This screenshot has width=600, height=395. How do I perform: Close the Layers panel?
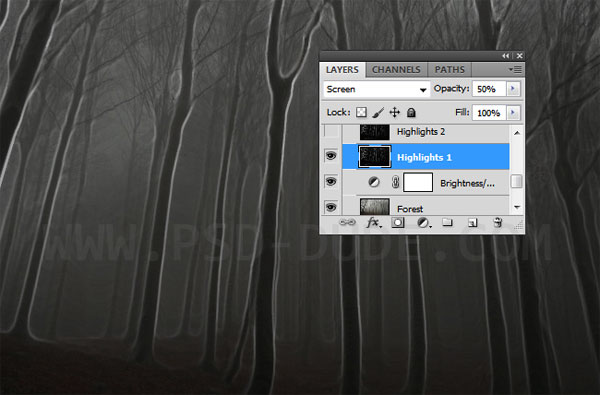point(519,56)
